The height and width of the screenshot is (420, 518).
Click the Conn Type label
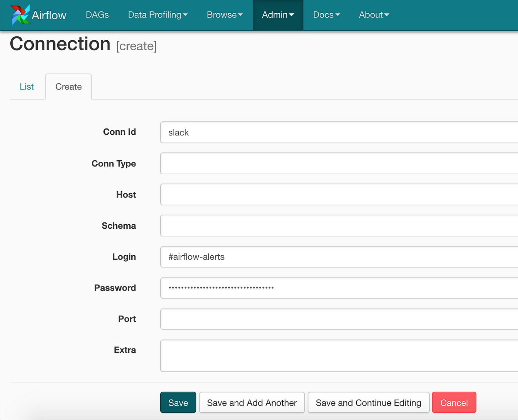(114, 164)
